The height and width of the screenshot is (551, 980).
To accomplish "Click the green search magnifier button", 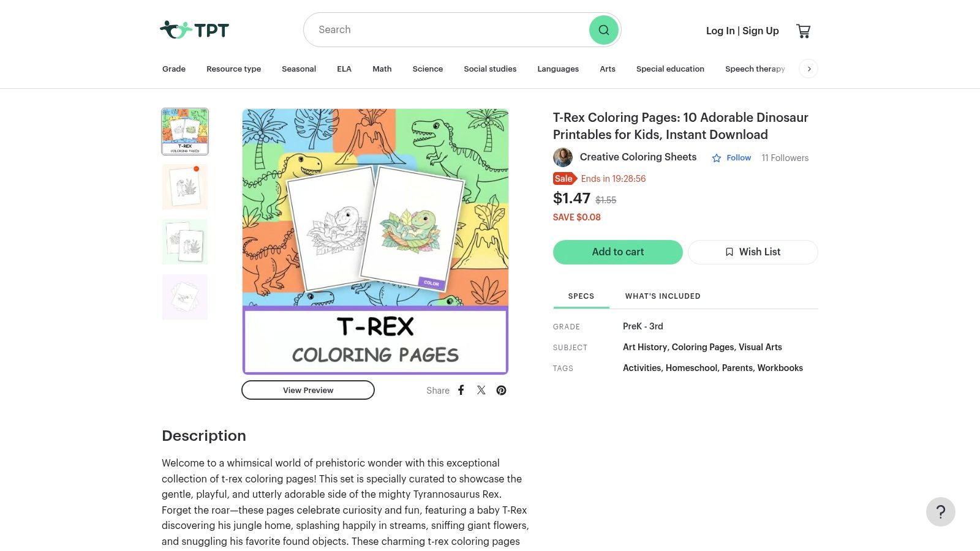I will [603, 30].
